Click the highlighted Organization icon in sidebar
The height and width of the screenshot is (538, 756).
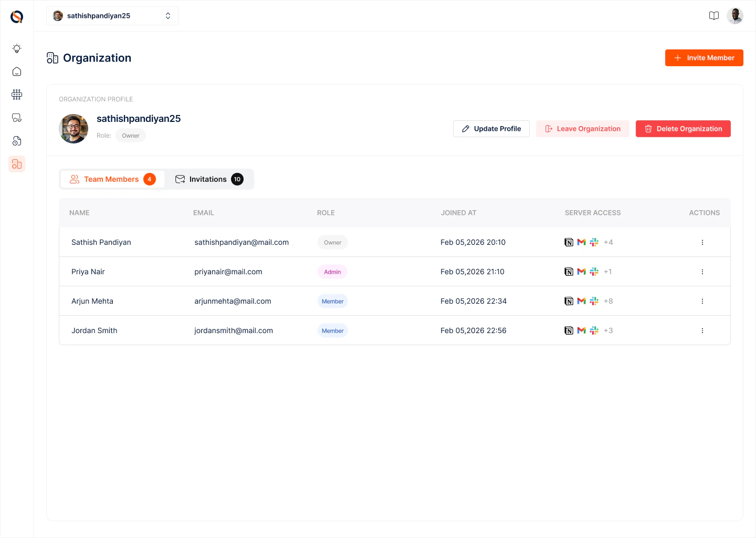click(16, 164)
